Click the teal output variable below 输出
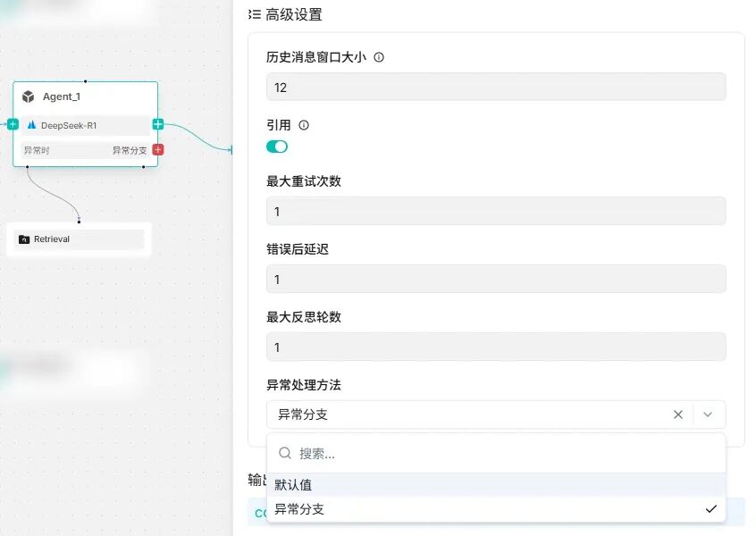The width and height of the screenshot is (756, 536). (262, 512)
